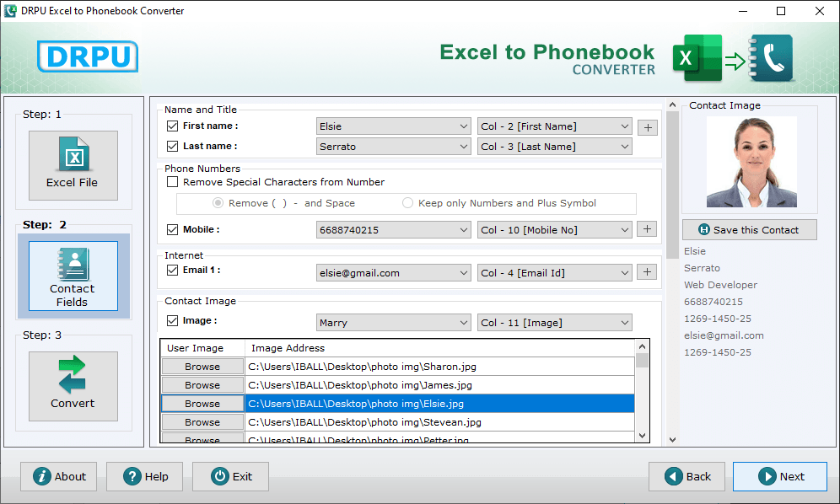The image size is (840, 504).
Task: Click the User Image column header
Action: tap(202, 348)
